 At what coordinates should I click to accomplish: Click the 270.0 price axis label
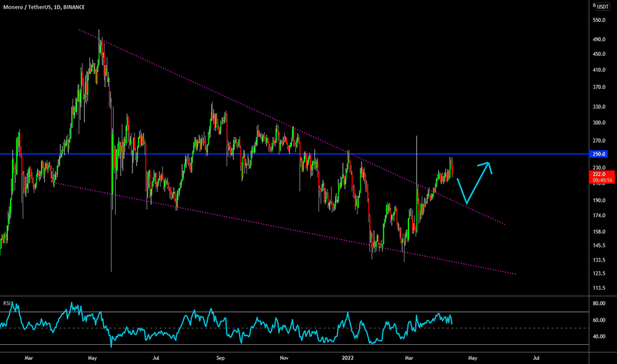tap(599, 140)
